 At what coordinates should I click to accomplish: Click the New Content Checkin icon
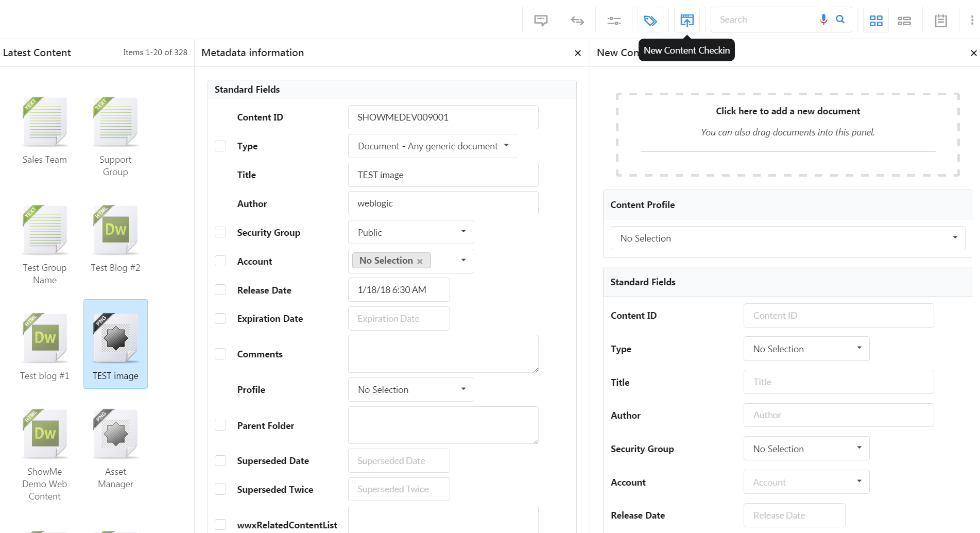point(687,20)
